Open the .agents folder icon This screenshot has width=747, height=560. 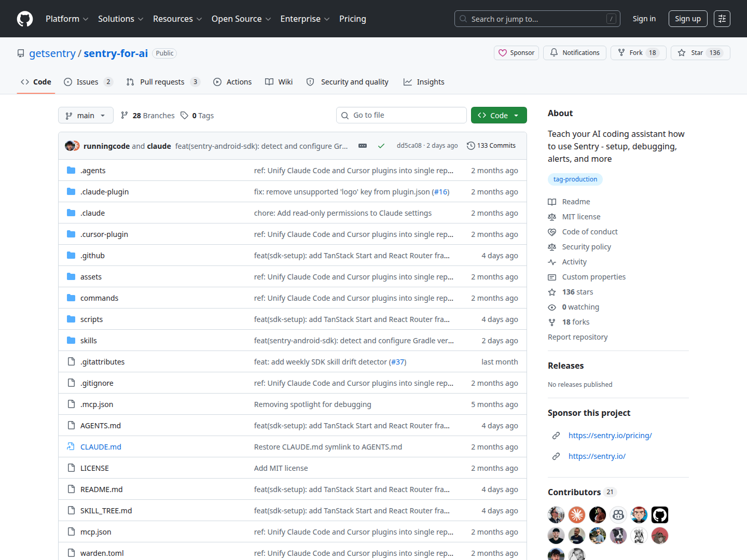[x=71, y=170]
